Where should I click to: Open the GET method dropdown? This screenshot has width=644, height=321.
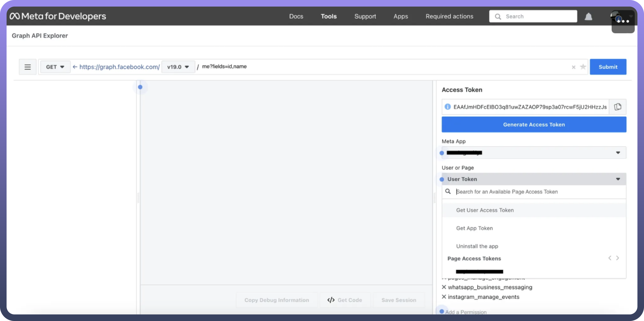point(55,67)
